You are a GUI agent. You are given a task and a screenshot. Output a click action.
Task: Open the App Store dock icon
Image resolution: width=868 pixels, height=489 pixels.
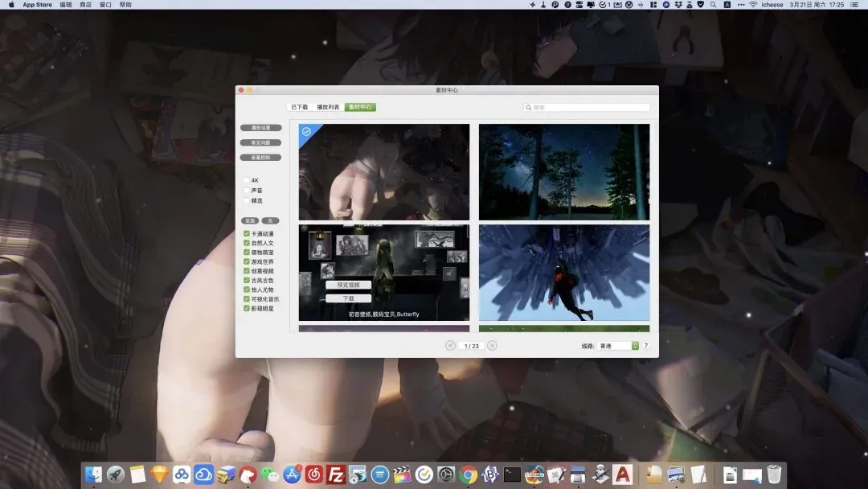[x=292, y=474]
